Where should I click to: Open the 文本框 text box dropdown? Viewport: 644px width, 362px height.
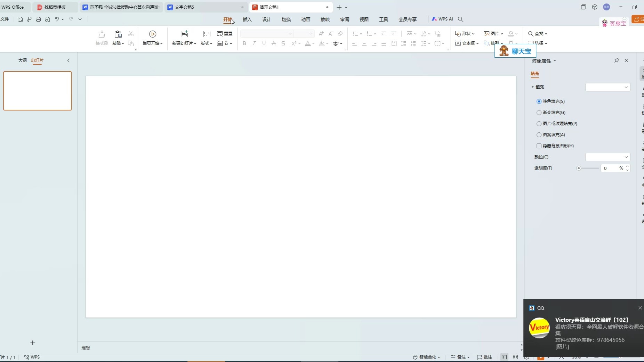click(x=467, y=43)
